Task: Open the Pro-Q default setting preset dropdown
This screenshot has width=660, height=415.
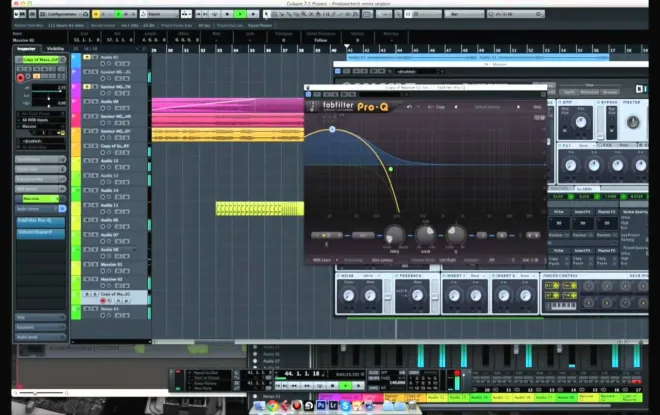Action: [x=488, y=106]
